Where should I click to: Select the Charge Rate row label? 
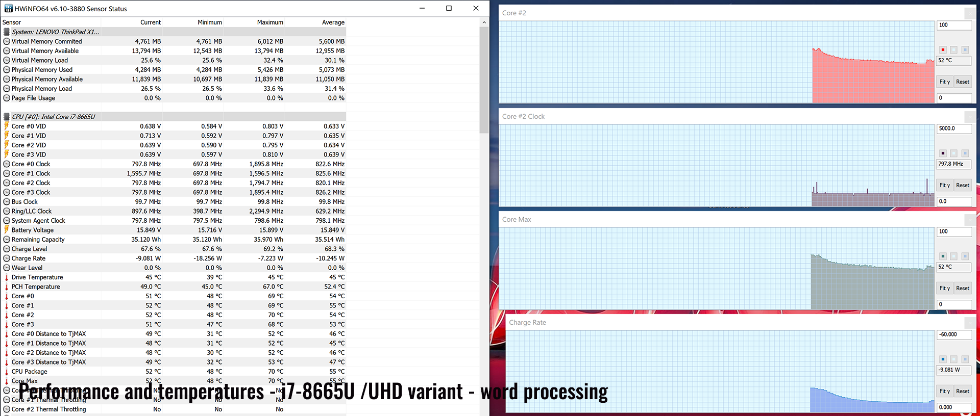pos(29,258)
